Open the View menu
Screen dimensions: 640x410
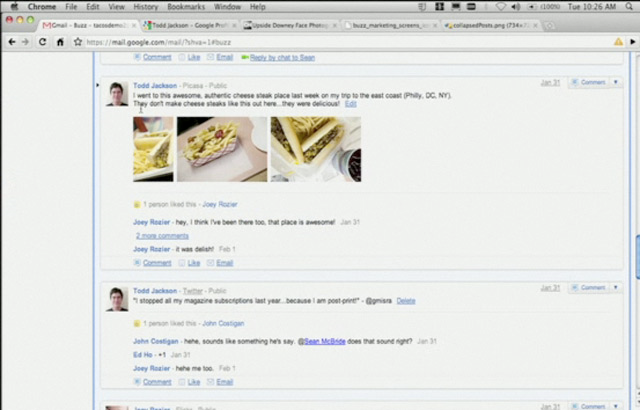116,7
